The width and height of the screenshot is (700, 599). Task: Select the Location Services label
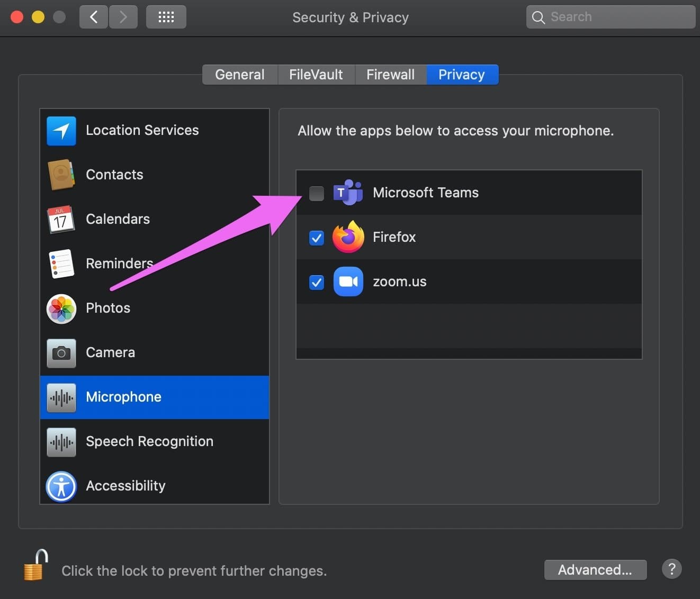[x=142, y=130]
